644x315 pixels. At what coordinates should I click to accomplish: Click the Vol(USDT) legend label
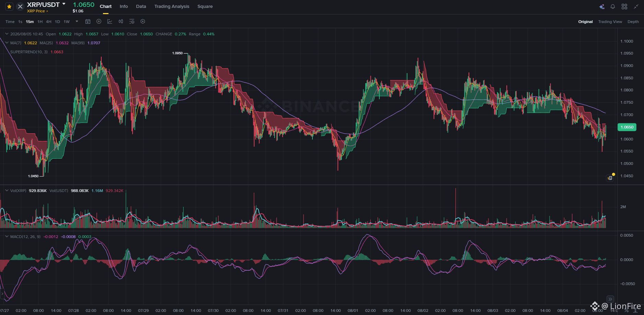tap(59, 191)
